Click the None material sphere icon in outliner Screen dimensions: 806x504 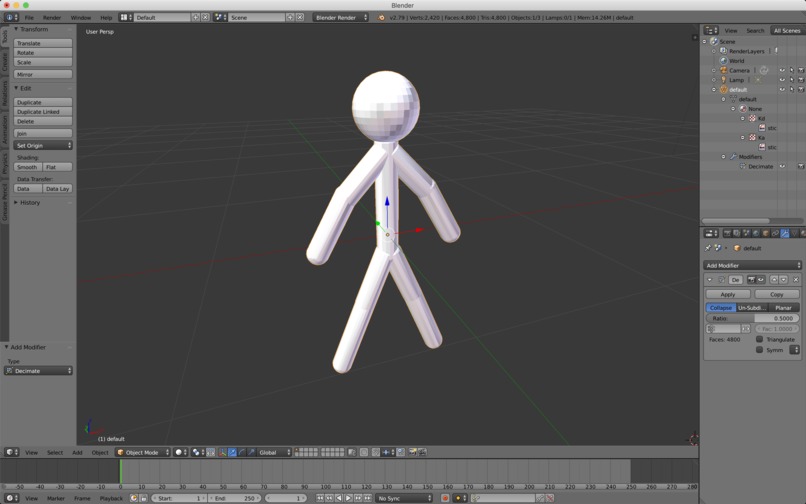point(743,109)
